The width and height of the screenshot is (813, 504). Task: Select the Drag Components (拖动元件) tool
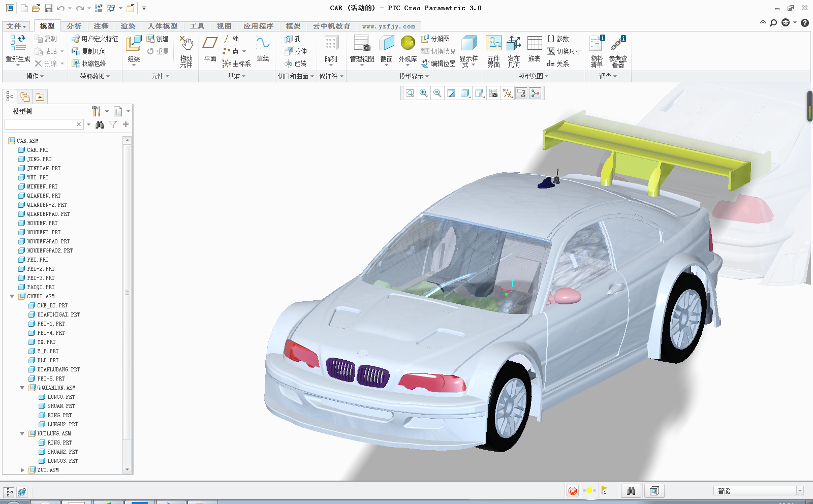pyautogui.click(x=186, y=44)
